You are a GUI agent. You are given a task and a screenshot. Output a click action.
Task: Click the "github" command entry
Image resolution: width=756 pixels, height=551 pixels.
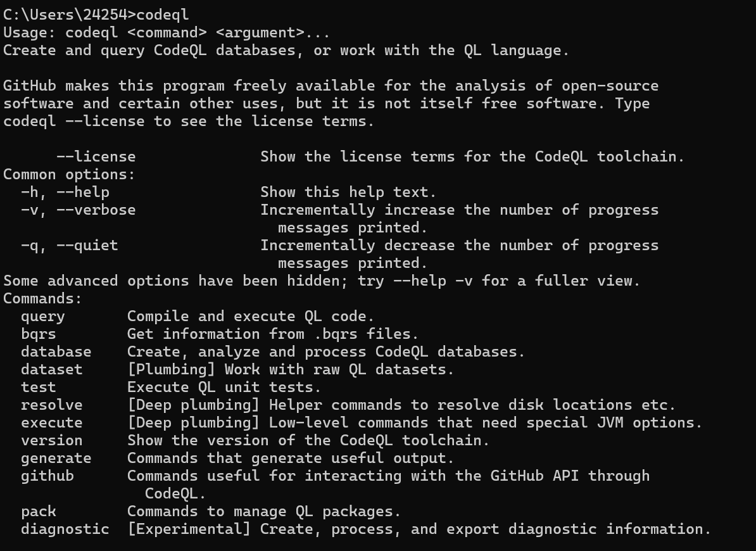47,476
